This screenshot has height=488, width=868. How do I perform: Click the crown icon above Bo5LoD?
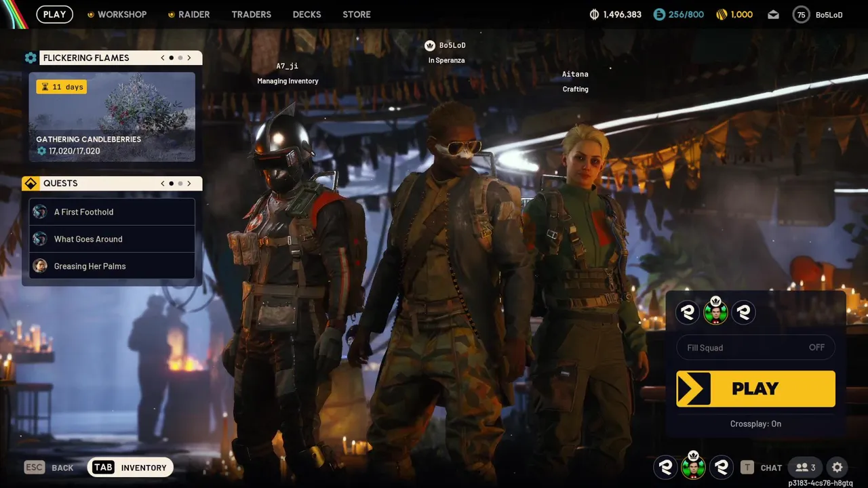click(x=429, y=45)
